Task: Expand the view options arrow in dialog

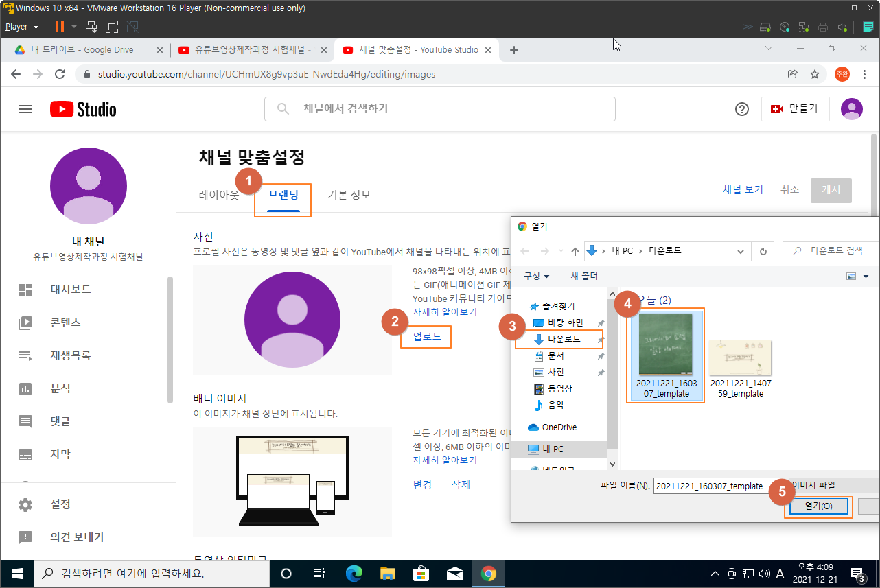Action: pyautogui.click(x=866, y=276)
